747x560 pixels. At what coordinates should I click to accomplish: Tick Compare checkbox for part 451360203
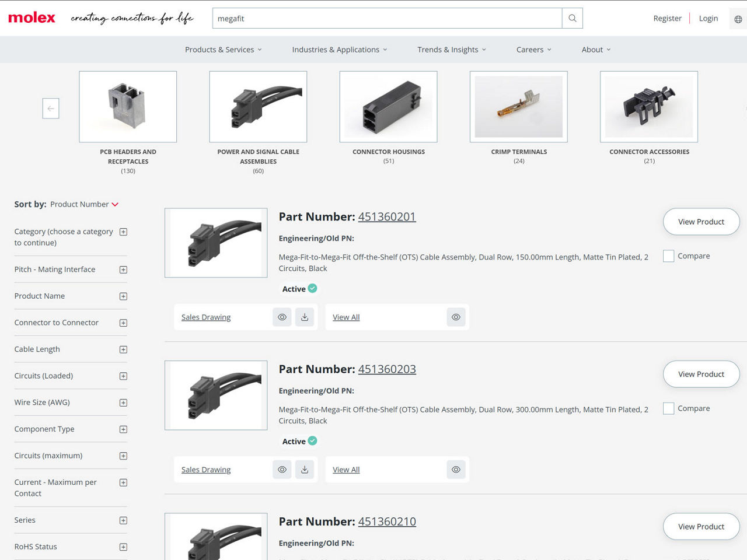click(x=669, y=408)
